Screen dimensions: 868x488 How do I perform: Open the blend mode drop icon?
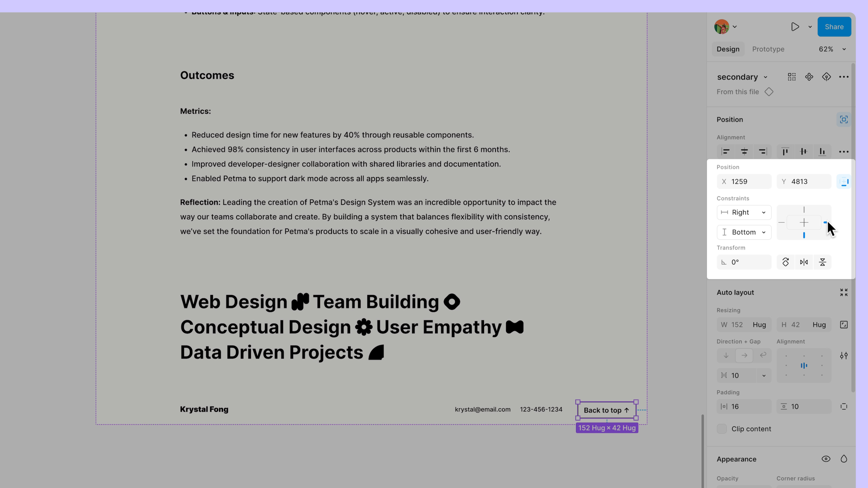843,459
